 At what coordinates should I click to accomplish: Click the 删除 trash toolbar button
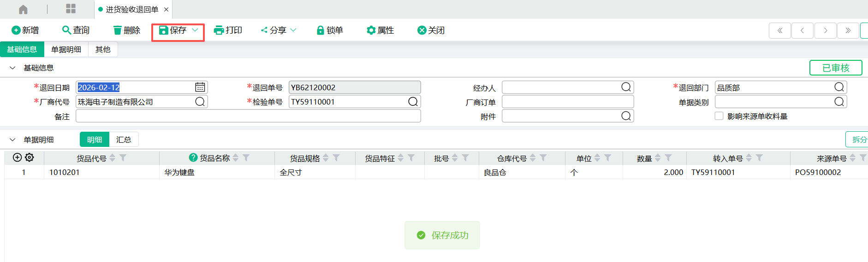127,30
